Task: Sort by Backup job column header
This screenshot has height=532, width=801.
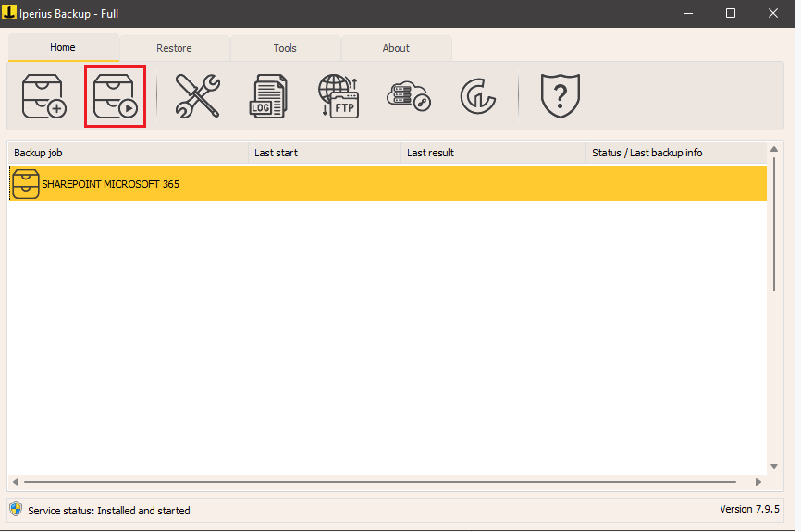Action: coord(129,153)
